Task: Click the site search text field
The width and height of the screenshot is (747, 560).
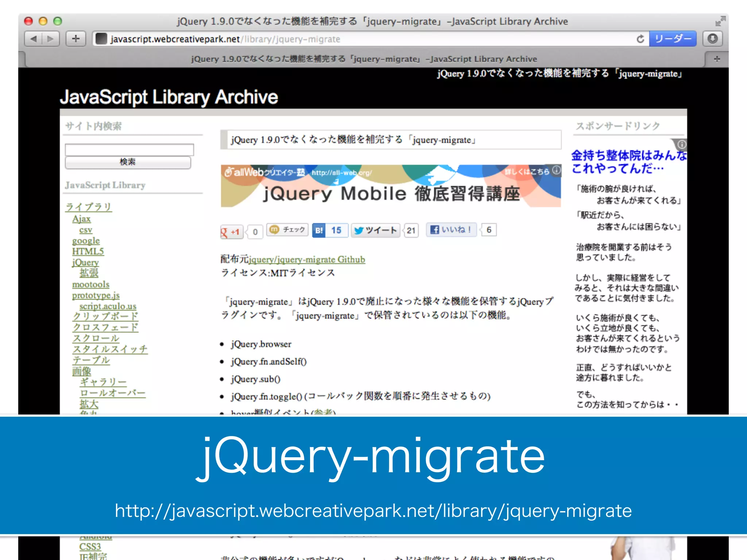Action: click(129, 149)
